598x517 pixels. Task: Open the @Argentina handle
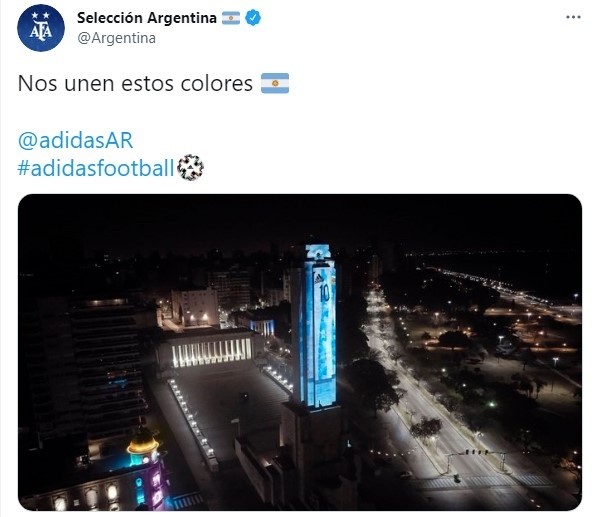[116, 38]
